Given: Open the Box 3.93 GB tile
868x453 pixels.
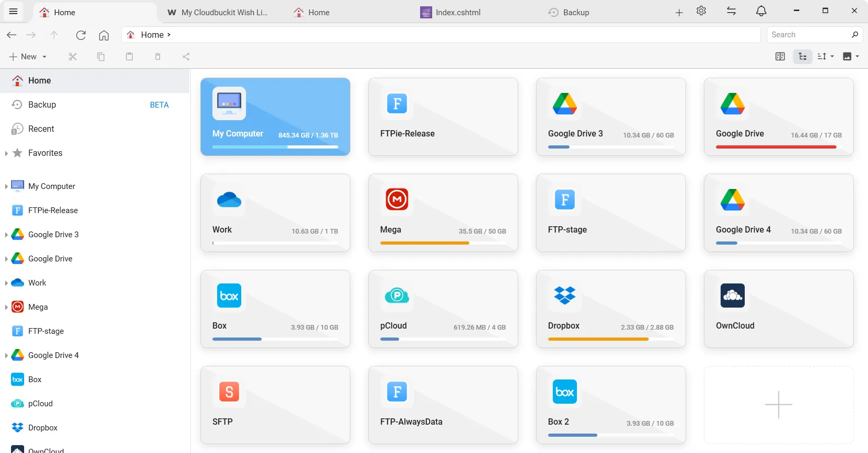Looking at the screenshot, I should pos(275,309).
